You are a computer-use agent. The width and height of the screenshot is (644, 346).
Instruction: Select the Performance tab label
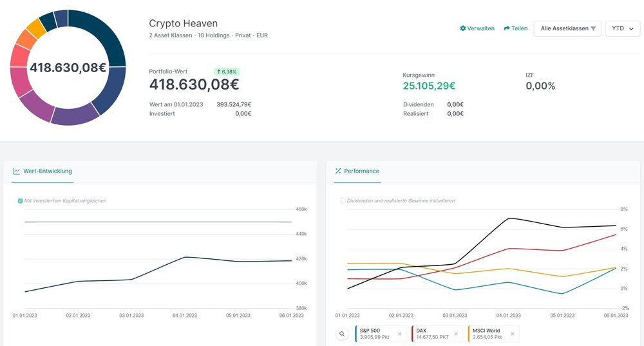coord(362,171)
